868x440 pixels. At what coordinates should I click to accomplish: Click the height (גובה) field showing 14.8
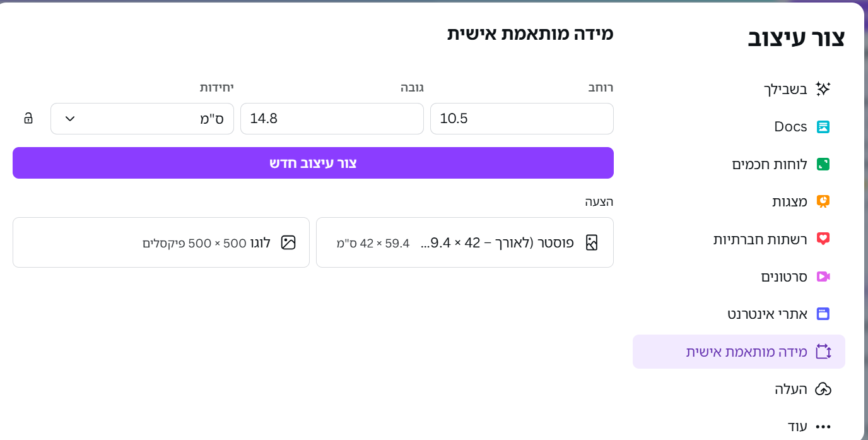point(332,118)
